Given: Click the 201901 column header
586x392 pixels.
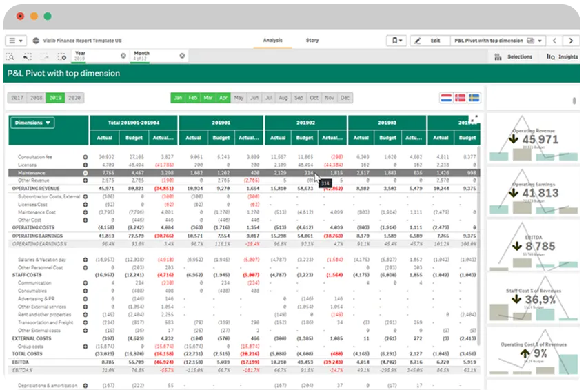Looking at the screenshot, I should tap(221, 123).
